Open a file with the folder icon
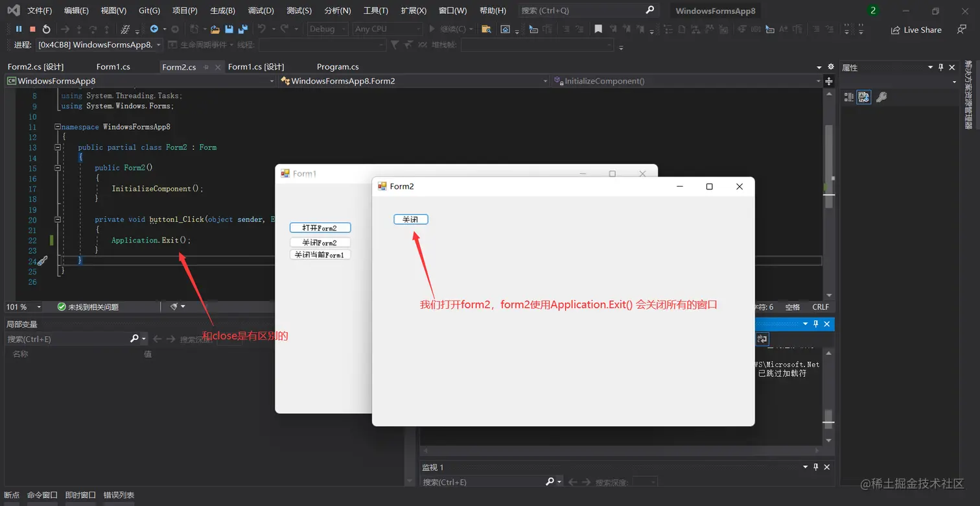 click(215, 29)
